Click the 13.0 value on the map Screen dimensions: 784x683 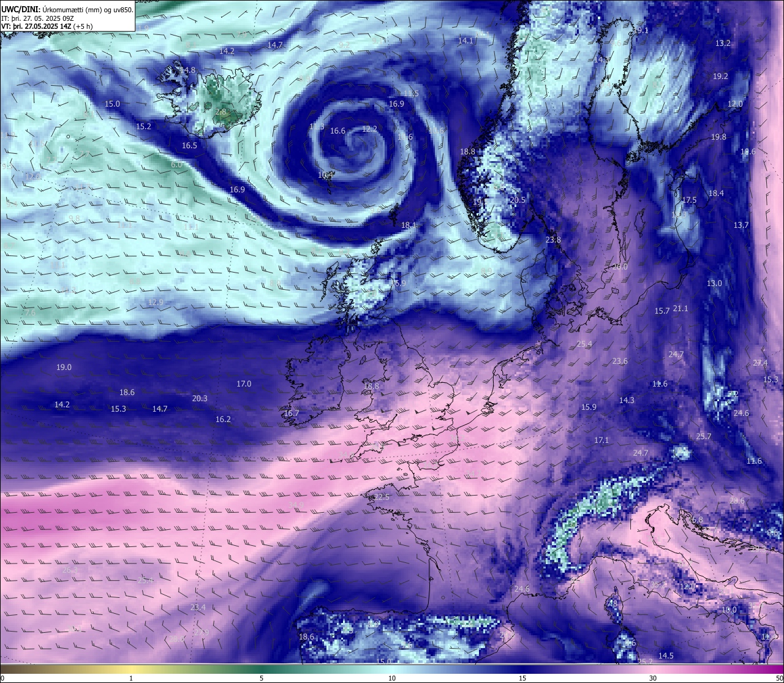714,284
